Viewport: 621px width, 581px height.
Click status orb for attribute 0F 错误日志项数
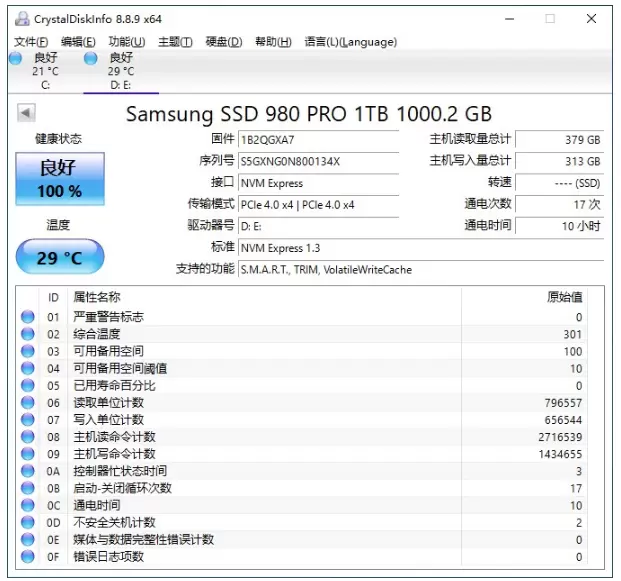(x=28, y=557)
